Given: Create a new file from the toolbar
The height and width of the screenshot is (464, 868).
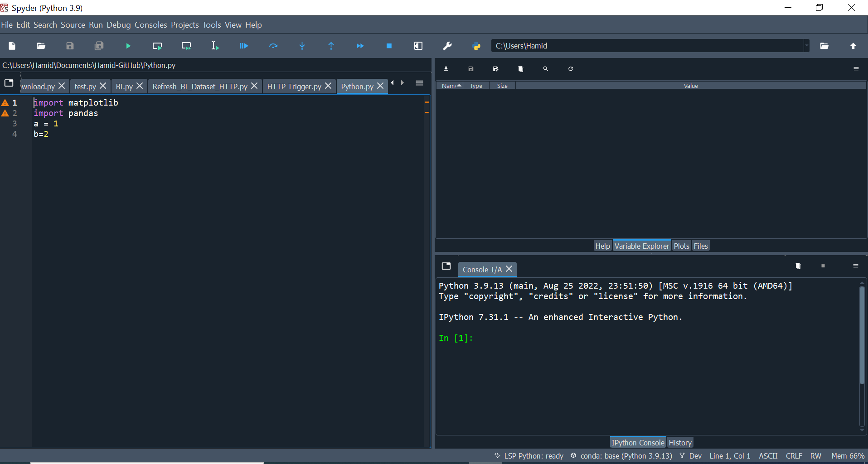Looking at the screenshot, I should [12, 46].
